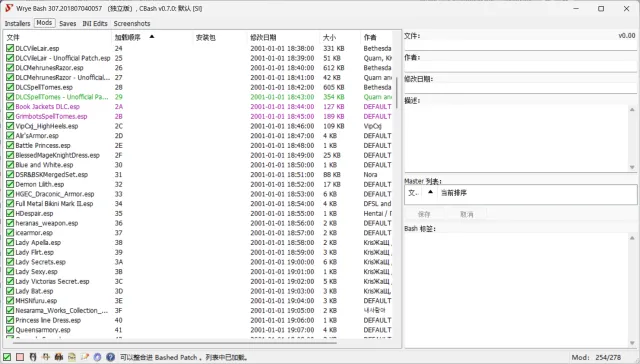Uncheck DLCVileLair.esp checkbox
Viewport: 640px width, 364px height.
click(10, 48)
